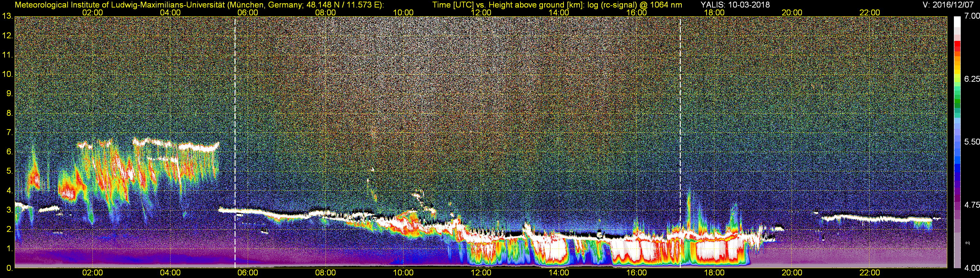Click the 8 km height axis label
This screenshot has height=278, width=980.
pos(9,113)
